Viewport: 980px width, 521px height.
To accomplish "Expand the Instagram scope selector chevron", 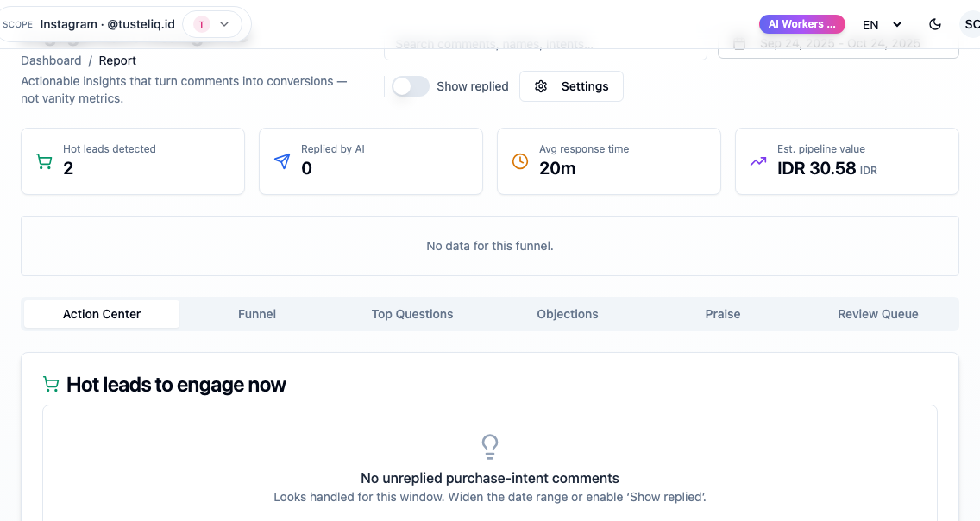I will tap(226, 24).
